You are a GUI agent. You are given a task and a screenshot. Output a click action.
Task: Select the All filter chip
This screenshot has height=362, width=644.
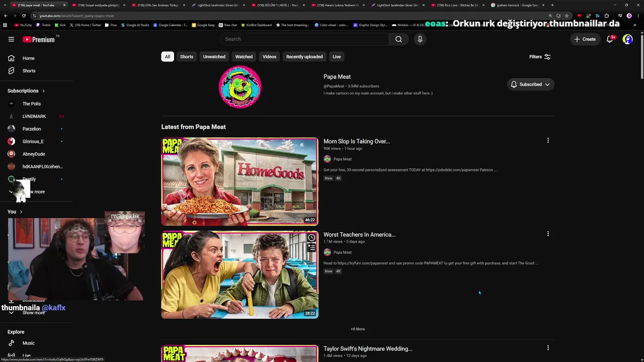click(x=168, y=57)
